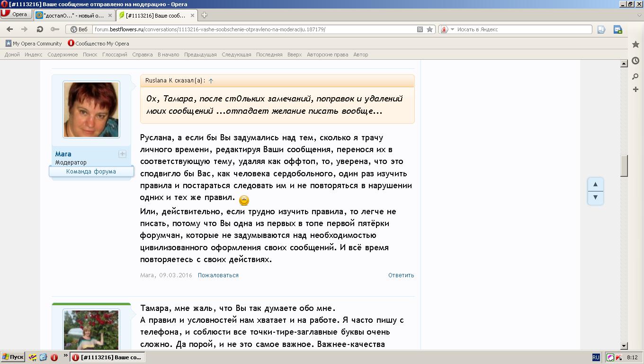The width and height of the screenshot is (644, 364).
Task: Click the blue quick launch icon beside Opera
Action: [x=43, y=357]
